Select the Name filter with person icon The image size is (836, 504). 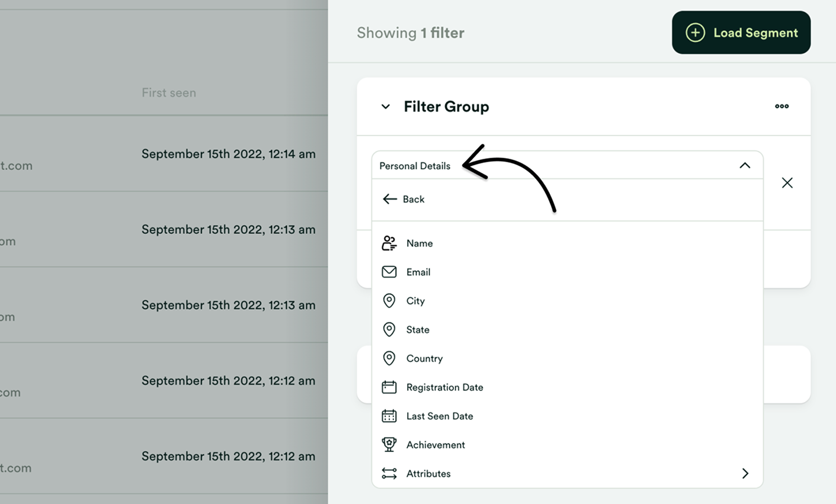tap(389, 243)
